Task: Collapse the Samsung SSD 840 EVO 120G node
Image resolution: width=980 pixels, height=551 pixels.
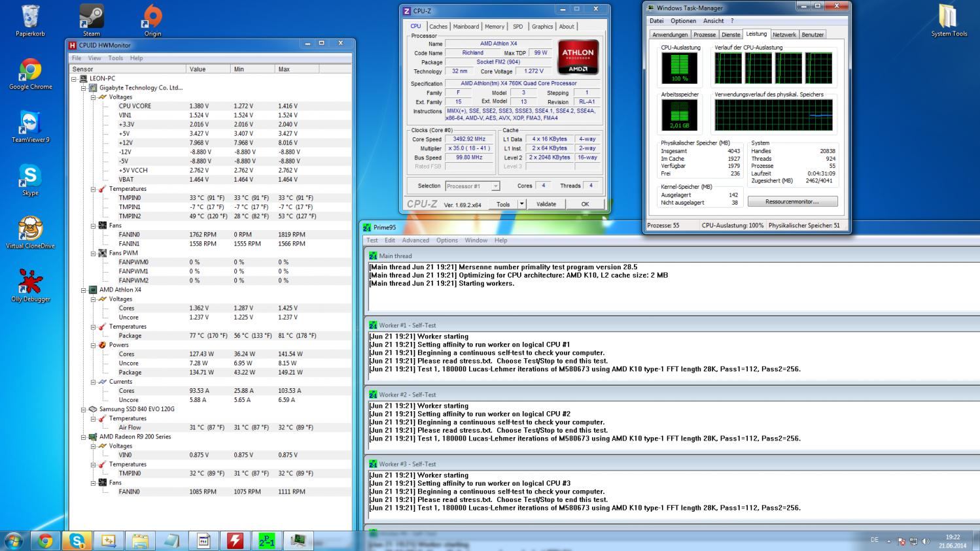Action: click(84, 409)
